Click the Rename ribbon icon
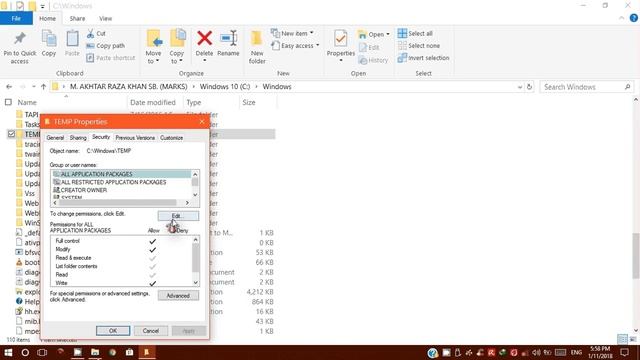 point(228,38)
